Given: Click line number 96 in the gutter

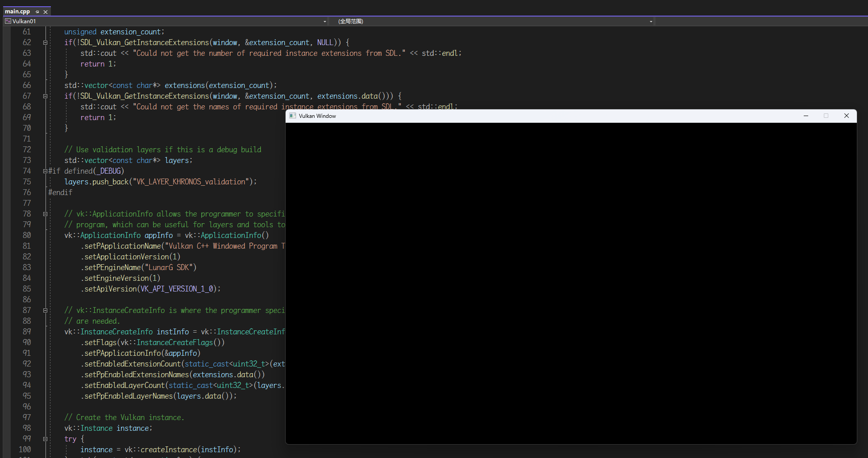Looking at the screenshot, I should tap(27, 407).
